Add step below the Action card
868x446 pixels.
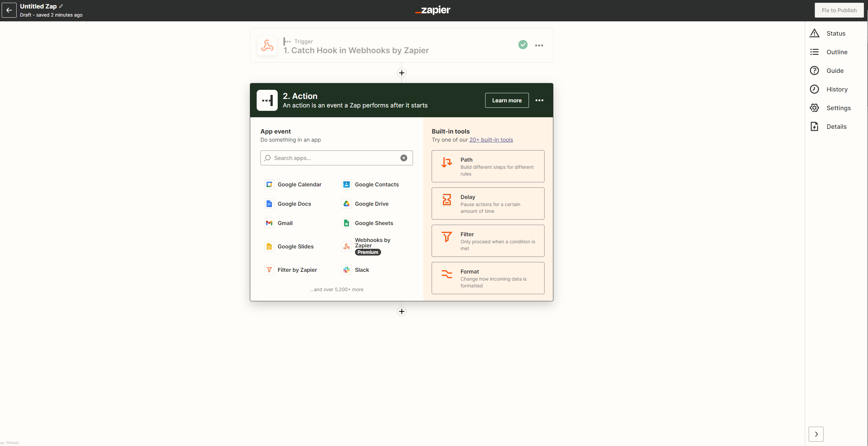pyautogui.click(x=401, y=311)
